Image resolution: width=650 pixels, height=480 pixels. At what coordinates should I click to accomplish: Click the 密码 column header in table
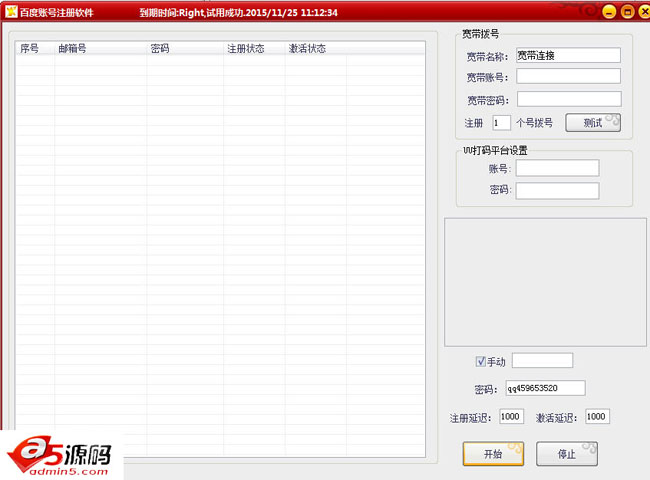click(x=185, y=48)
